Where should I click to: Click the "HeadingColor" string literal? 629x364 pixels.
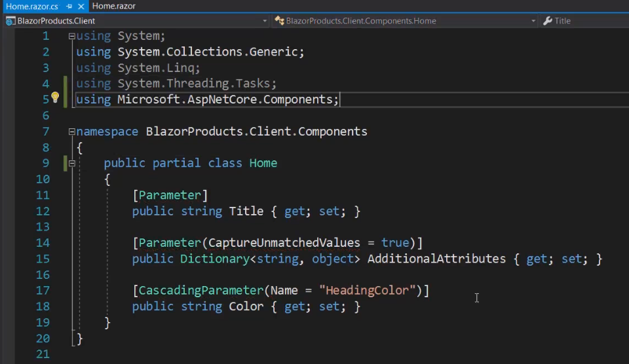point(368,291)
